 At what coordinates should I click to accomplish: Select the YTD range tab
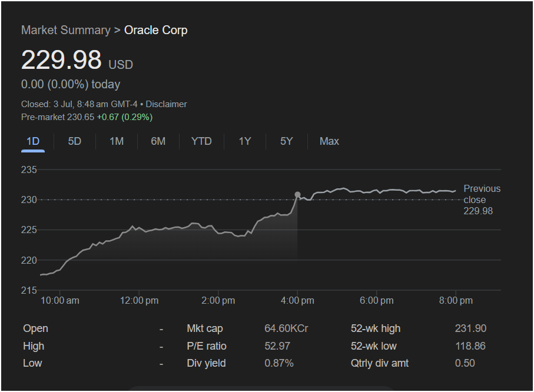click(201, 141)
